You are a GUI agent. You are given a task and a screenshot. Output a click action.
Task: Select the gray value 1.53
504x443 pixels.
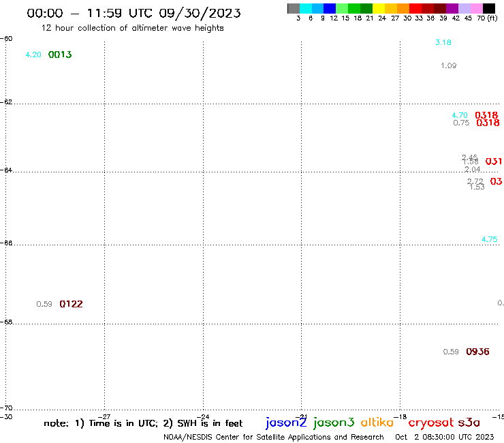click(477, 187)
